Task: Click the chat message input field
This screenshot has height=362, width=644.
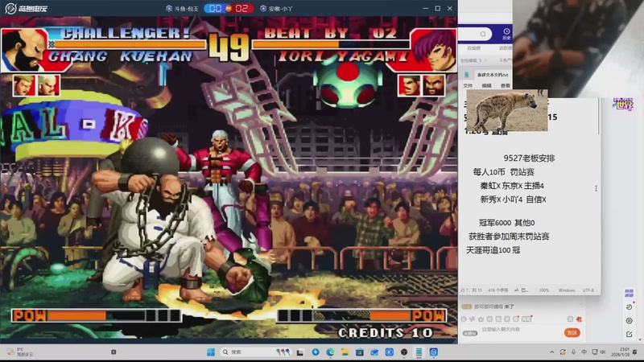Action: coord(519,330)
